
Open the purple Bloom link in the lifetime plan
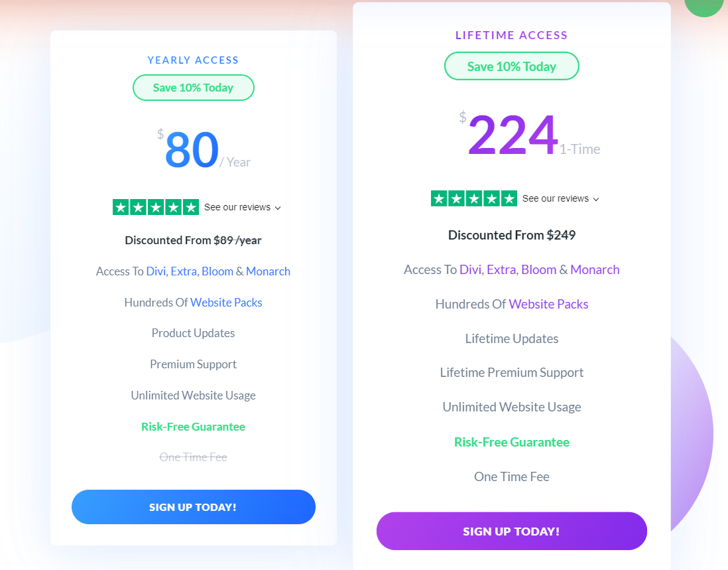pyautogui.click(x=538, y=269)
